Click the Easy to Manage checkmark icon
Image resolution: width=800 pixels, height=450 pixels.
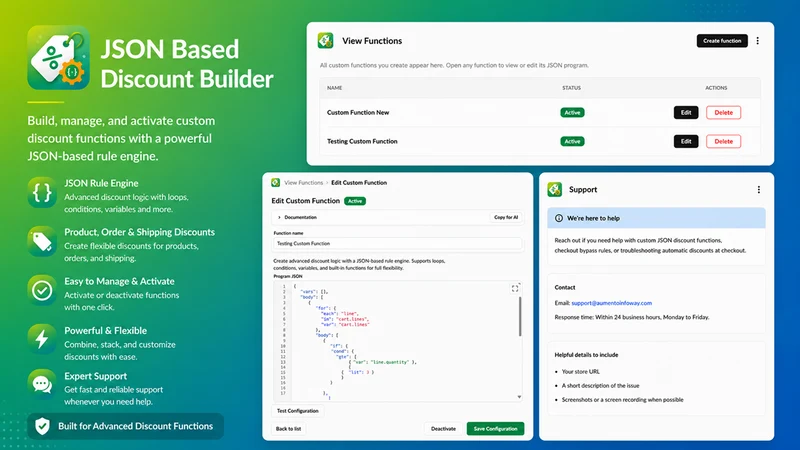(42, 290)
